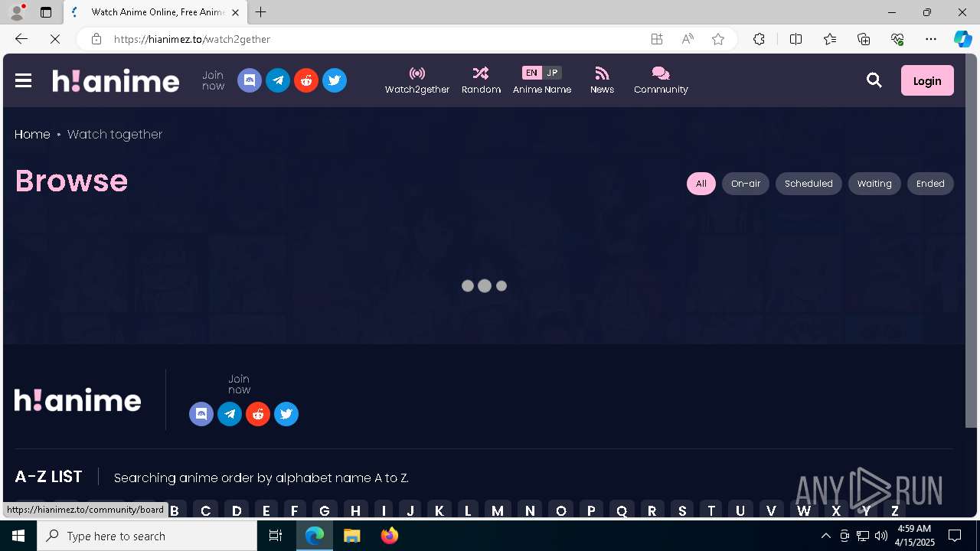Open a new browser tab
Viewport: 980px width, 551px height.
pyautogui.click(x=261, y=12)
